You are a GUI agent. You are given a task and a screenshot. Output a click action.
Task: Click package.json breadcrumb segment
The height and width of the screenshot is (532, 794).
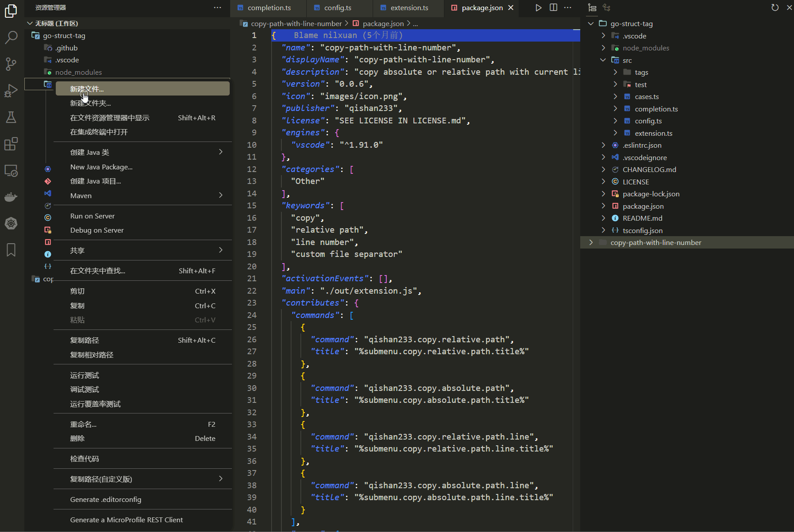pyautogui.click(x=383, y=23)
